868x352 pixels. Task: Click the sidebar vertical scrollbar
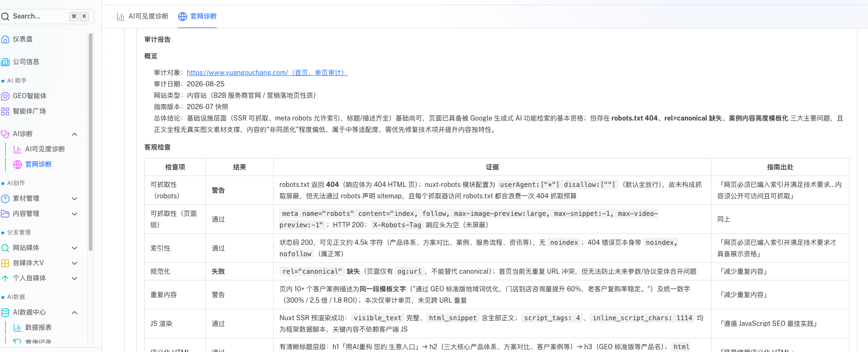(x=91, y=141)
